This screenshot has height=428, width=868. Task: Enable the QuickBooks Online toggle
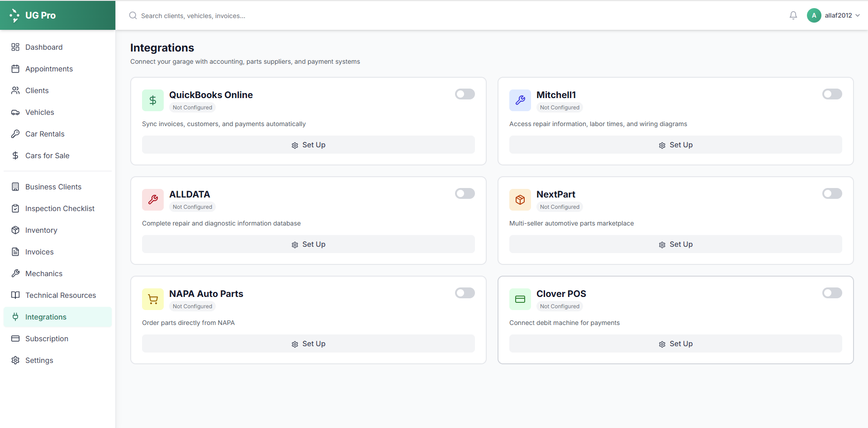[x=465, y=94]
